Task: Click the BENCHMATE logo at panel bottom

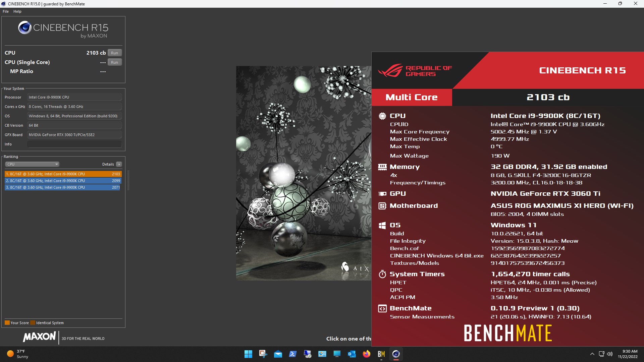Action: [x=508, y=333]
